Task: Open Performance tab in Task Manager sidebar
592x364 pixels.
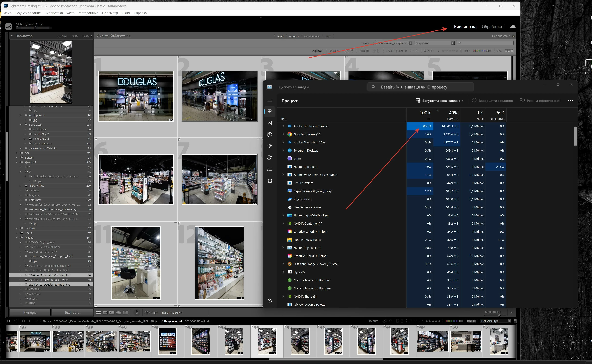Action: click(270, 123)
